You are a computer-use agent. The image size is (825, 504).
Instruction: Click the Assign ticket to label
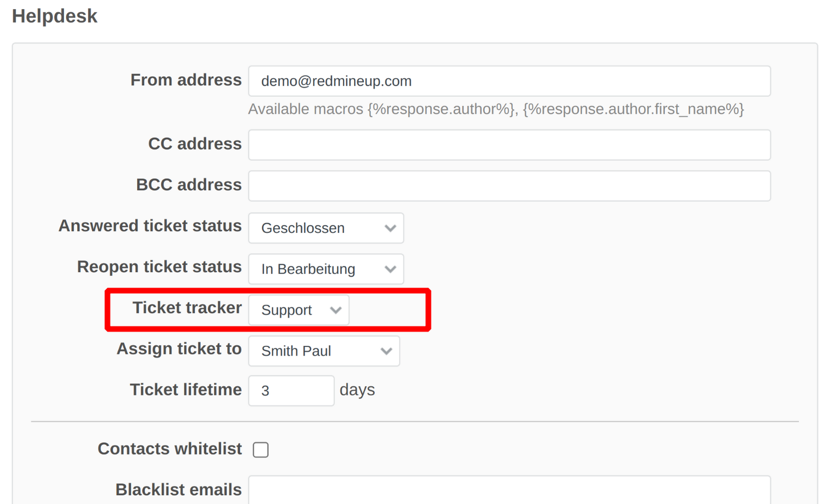tap(179, 348)
